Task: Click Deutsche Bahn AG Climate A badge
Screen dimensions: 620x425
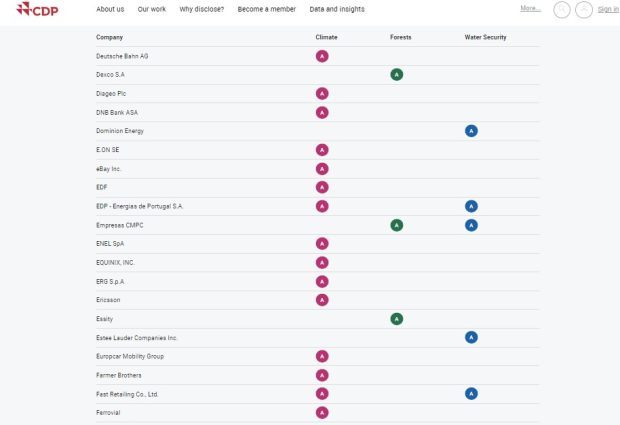Action: pos(322,56)
